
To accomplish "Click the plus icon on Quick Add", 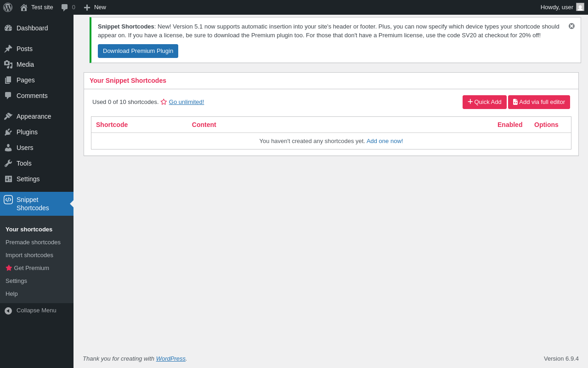I will point(470,102).
